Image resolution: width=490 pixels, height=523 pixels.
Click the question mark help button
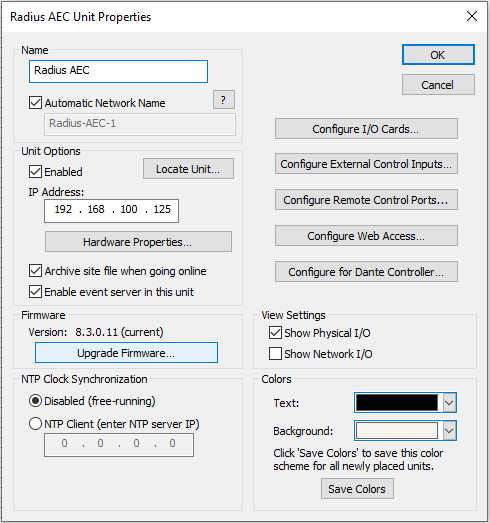pyautogui.click(x=224, y=99)
